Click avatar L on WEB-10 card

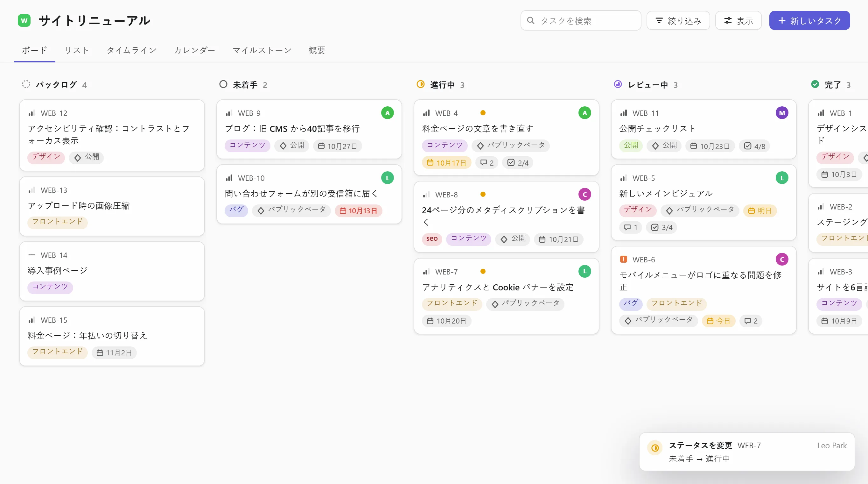(x=387, y=178)
